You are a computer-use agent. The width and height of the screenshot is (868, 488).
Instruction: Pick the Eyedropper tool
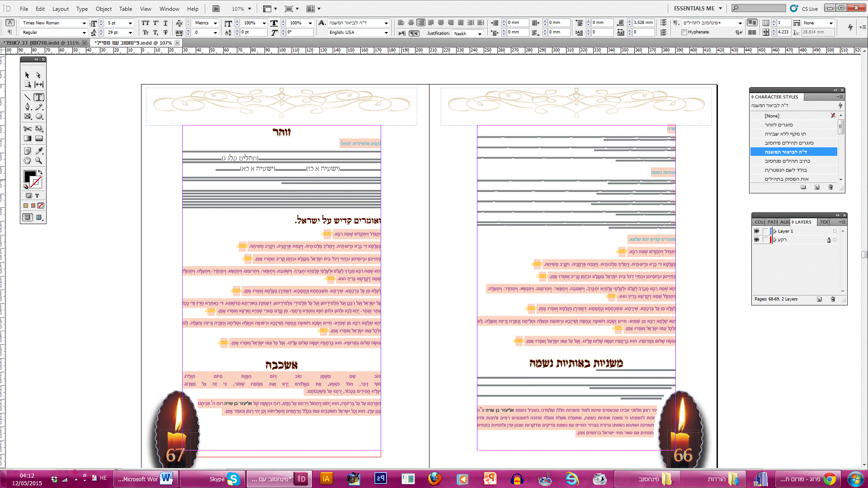coord(39,150)
